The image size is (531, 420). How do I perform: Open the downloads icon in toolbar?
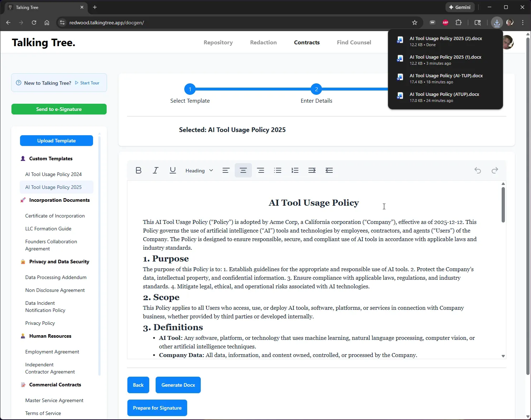[x=497, y=23]
